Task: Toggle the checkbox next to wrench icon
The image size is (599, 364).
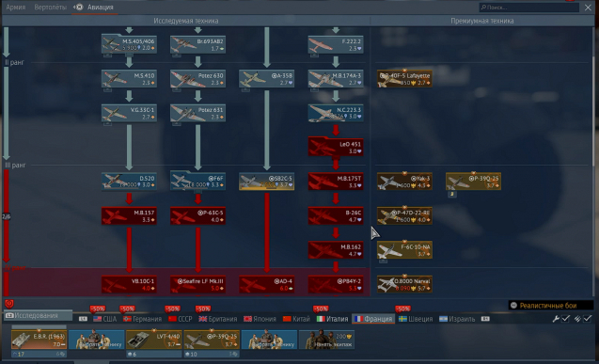Action: (x=566, y=319)
